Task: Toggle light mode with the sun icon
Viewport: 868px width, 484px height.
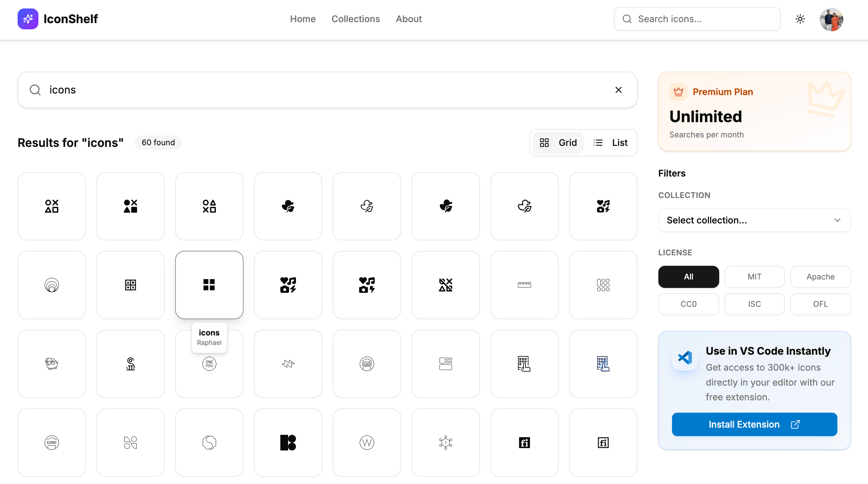Action: tap(800, 19)
